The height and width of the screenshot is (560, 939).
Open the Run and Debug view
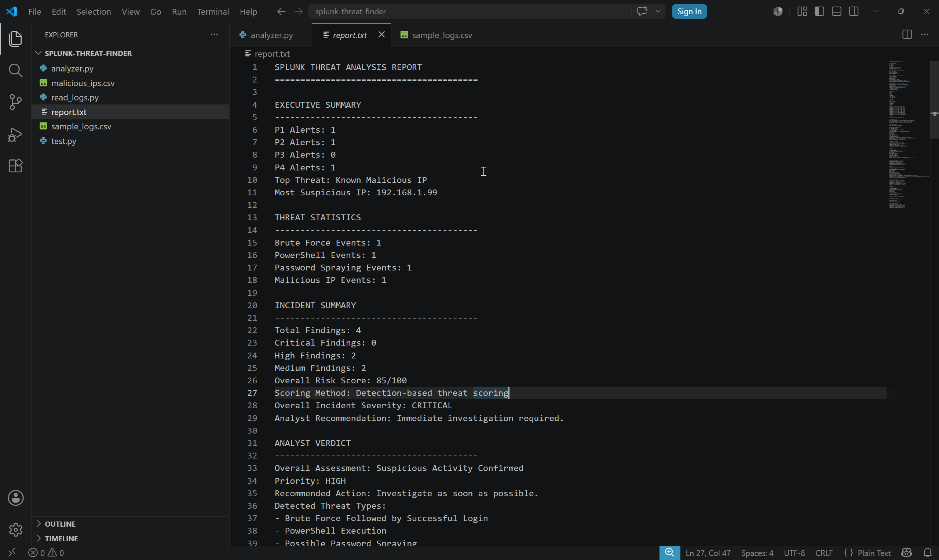[x=15, y=135]
